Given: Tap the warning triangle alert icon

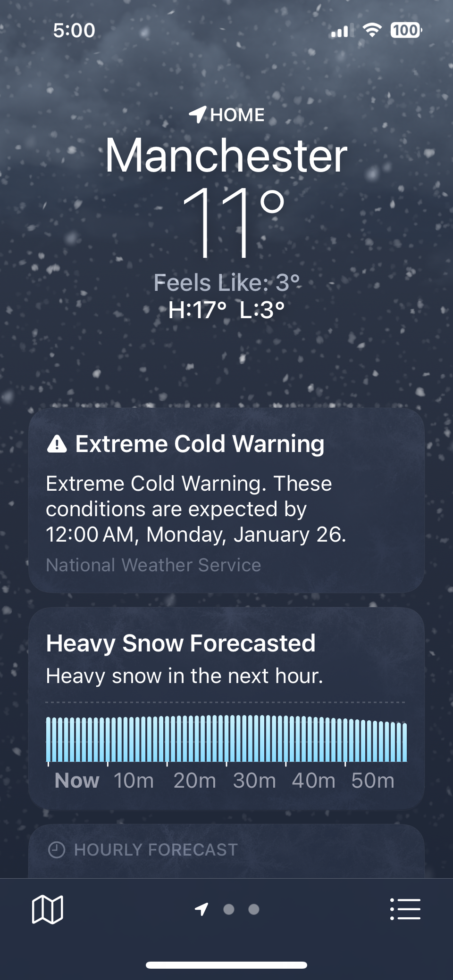Looking at the screenshot, I should pos(57,444).
